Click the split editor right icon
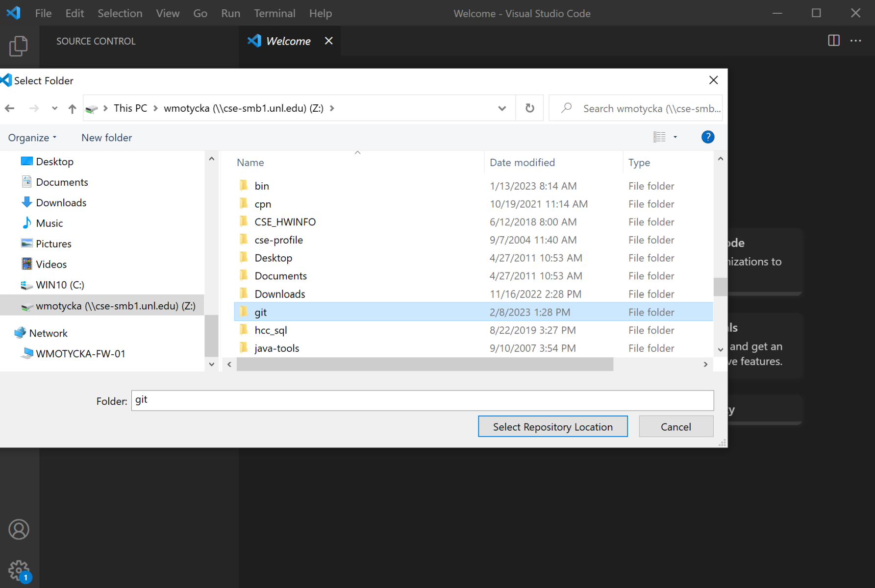Screen dimensions: 875x588 coord(833,41)
